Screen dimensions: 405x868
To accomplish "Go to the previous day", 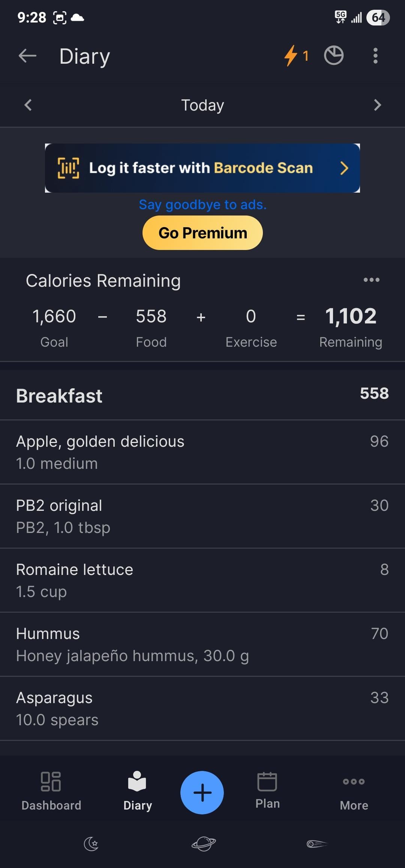I will [x=28, y=105].
